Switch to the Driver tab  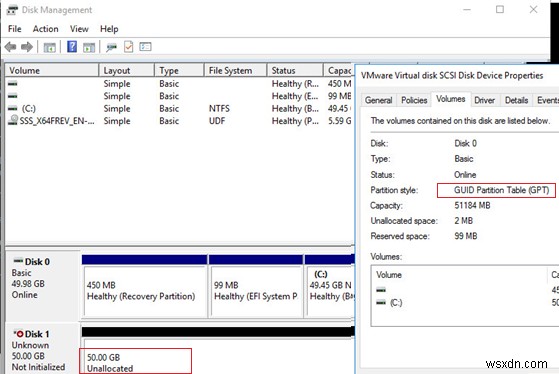pos(484,100)
